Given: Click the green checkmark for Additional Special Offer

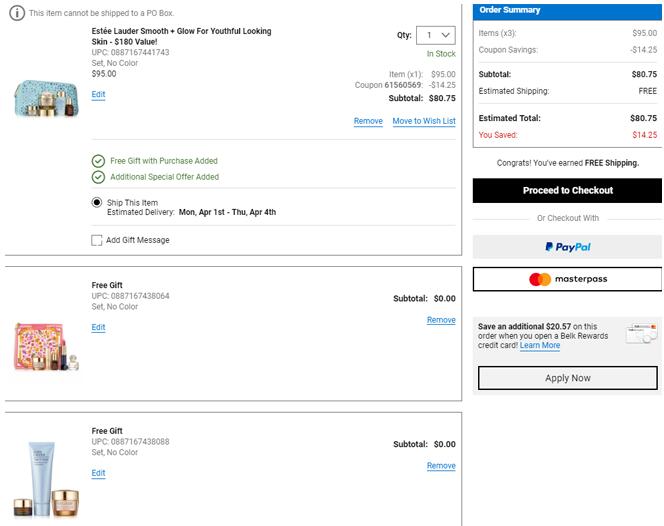Looking at the screenshot, I should pos(98,177).
